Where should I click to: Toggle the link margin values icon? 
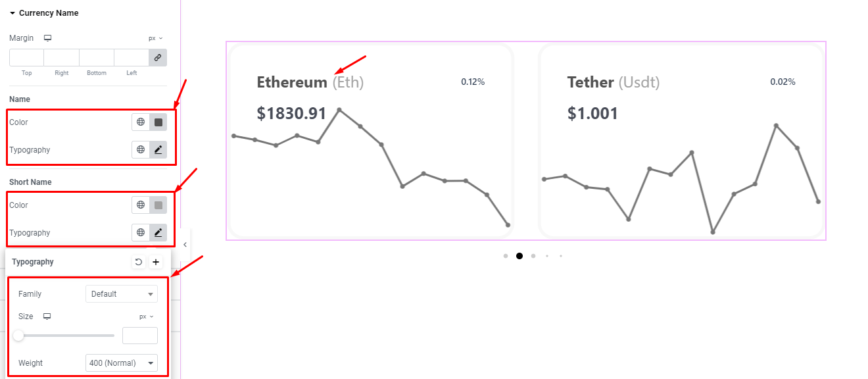click(158, 58)
